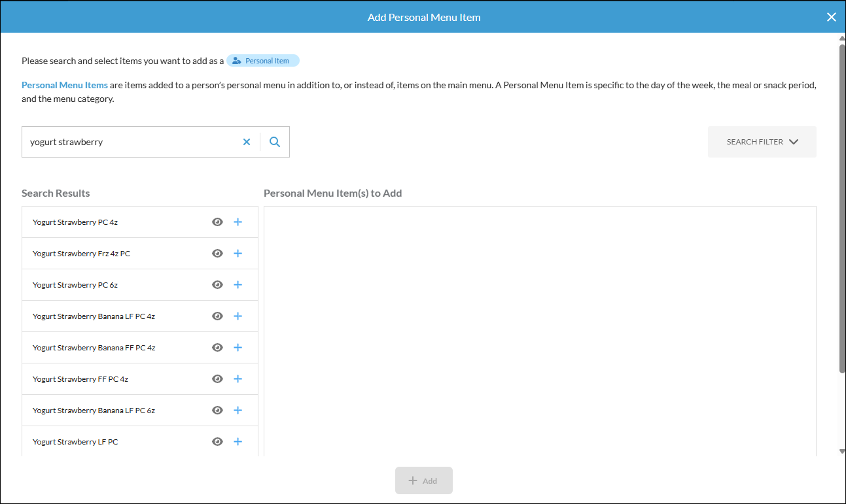The image size is (846, 504).
Task: Preview Yogurt Strawberry Banana FF PC 4z eye
Action: click(218, 348)
